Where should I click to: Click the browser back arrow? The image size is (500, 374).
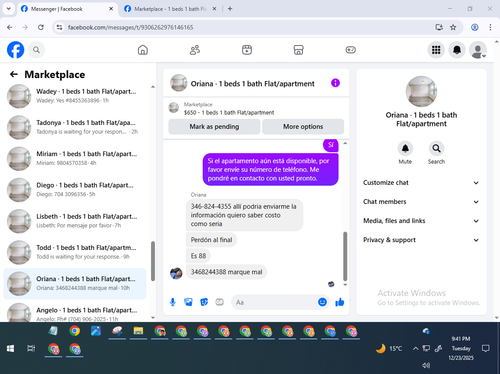pyautogui.click(x=10, y=27)
